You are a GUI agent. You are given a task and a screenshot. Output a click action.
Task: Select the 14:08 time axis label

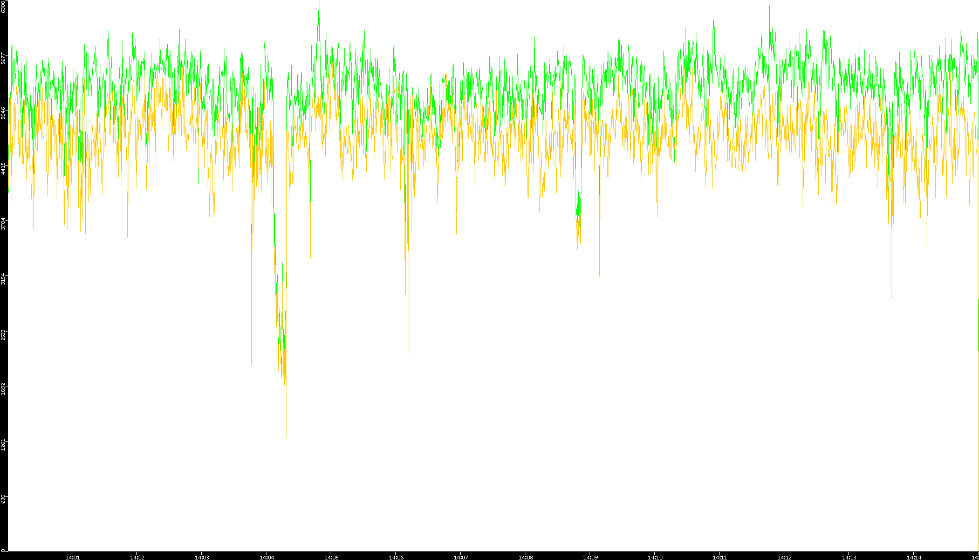[525, 557]
